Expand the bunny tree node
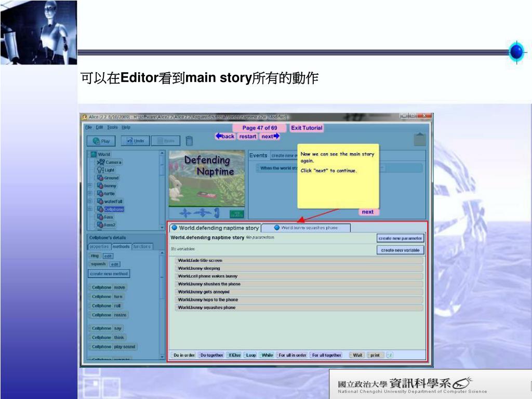 click(x=90, y=185)
